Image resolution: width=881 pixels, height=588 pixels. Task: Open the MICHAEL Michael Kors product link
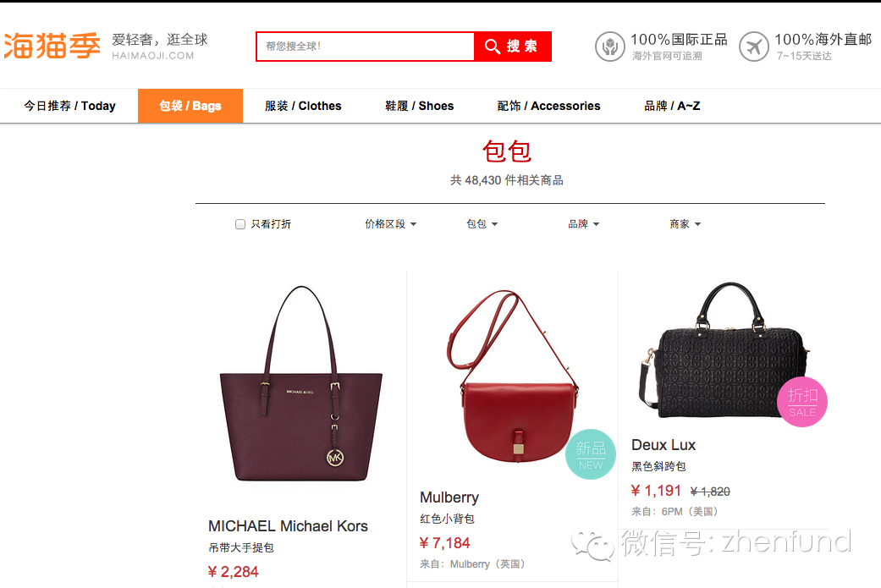(288, 526)
